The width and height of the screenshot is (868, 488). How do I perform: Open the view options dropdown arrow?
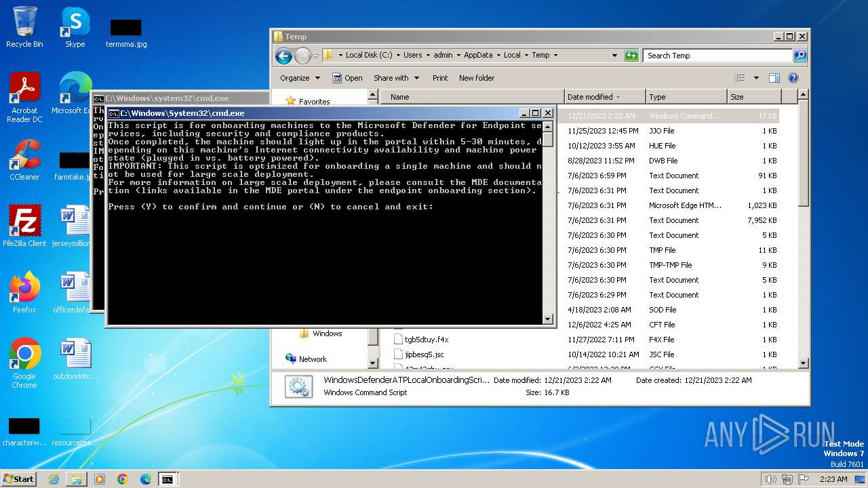coord(756,78)
